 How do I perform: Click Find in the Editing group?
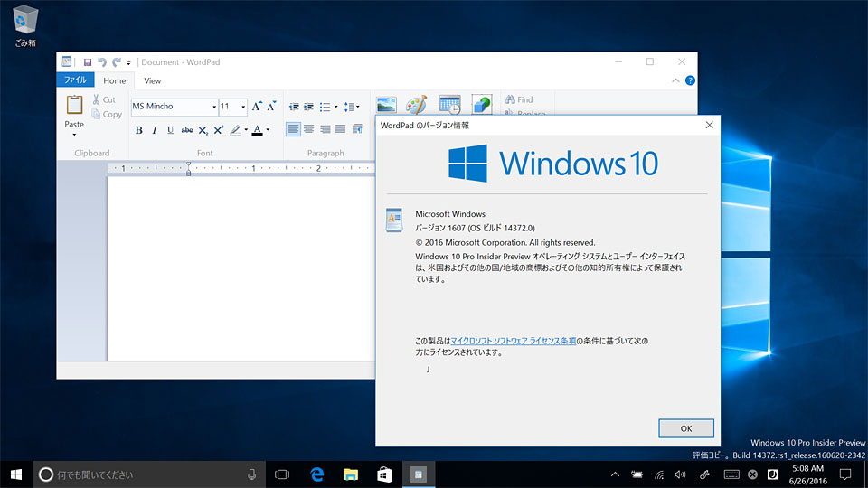(519, 99)
